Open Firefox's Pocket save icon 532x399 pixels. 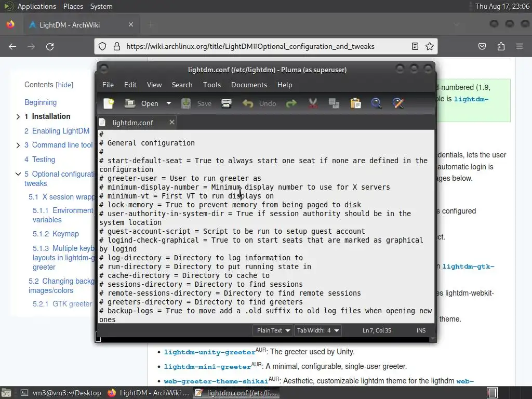tap(482, 46)
